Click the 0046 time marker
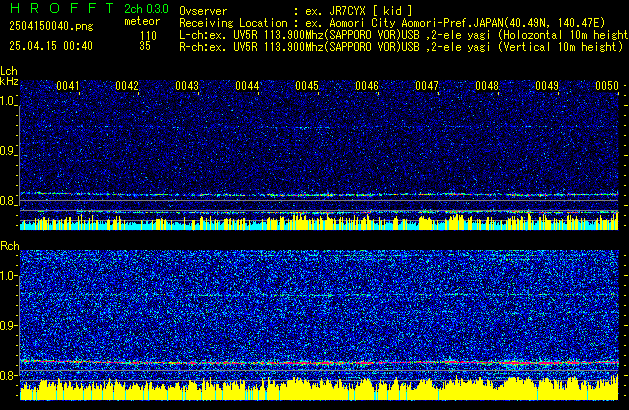Screen dimensions: 629x410 pyautogui.click(x=367, y=86)
